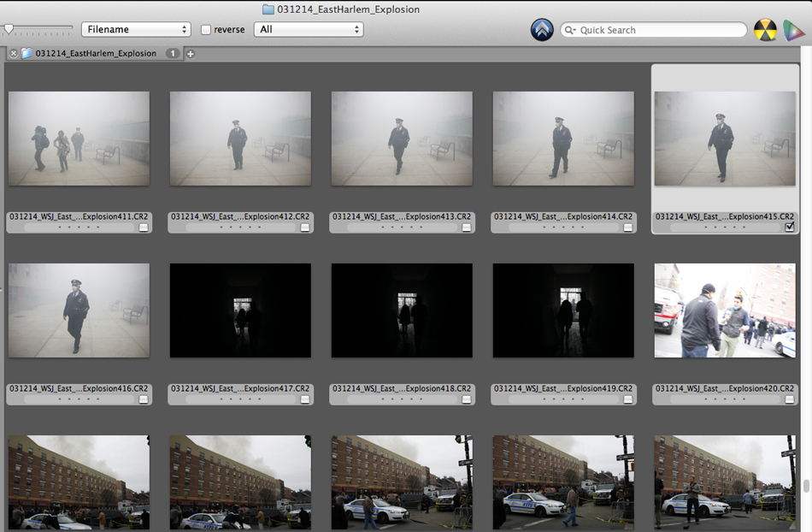
Task: Click the thumbnail size slider handle
Action: 9,28
